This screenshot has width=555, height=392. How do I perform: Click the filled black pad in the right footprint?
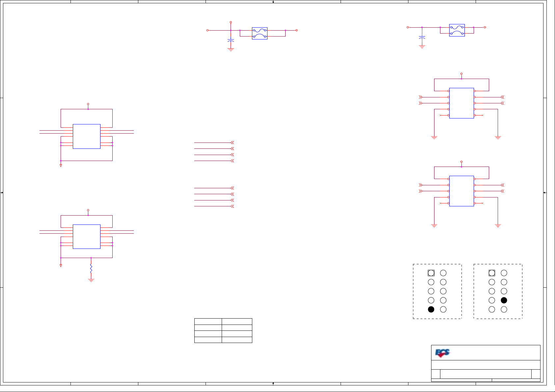(x=504, y=300)
